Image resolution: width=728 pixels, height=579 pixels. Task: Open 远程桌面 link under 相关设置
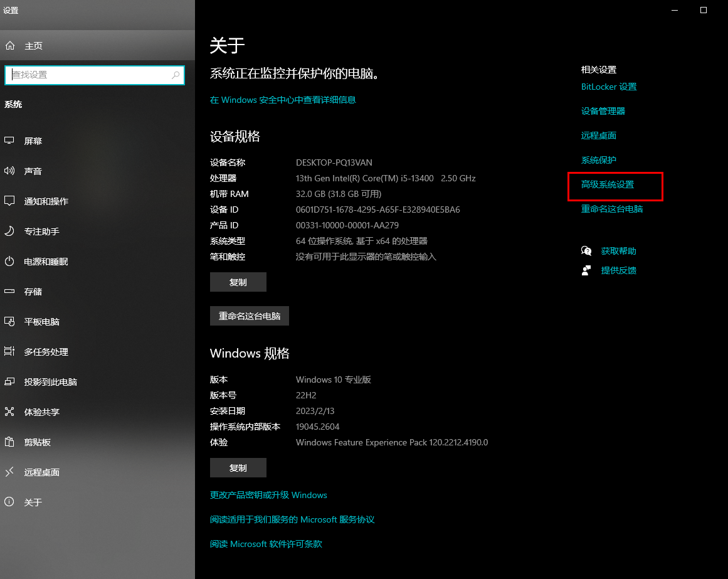(x=598, y=135)
